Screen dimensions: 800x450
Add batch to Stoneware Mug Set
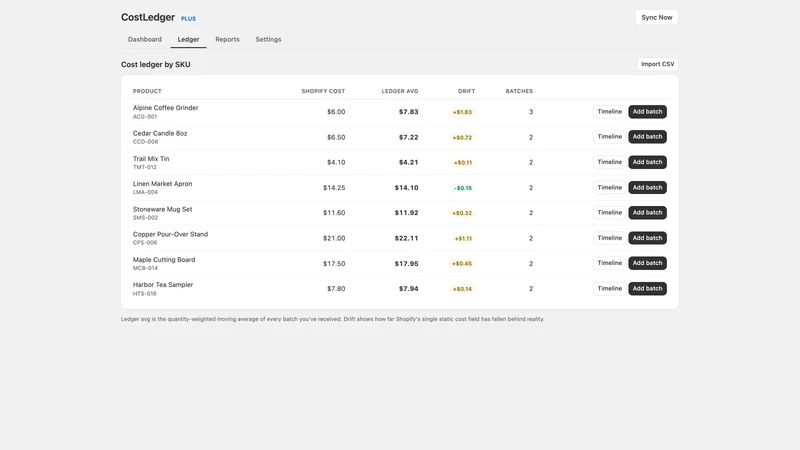[x=647, y=213]
